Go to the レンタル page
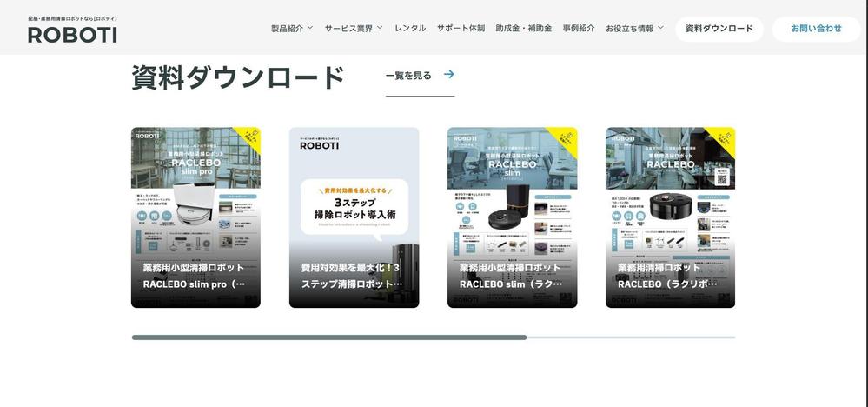Image resolution: width=868 pixels, height=407 pixels. click(410, 28)
